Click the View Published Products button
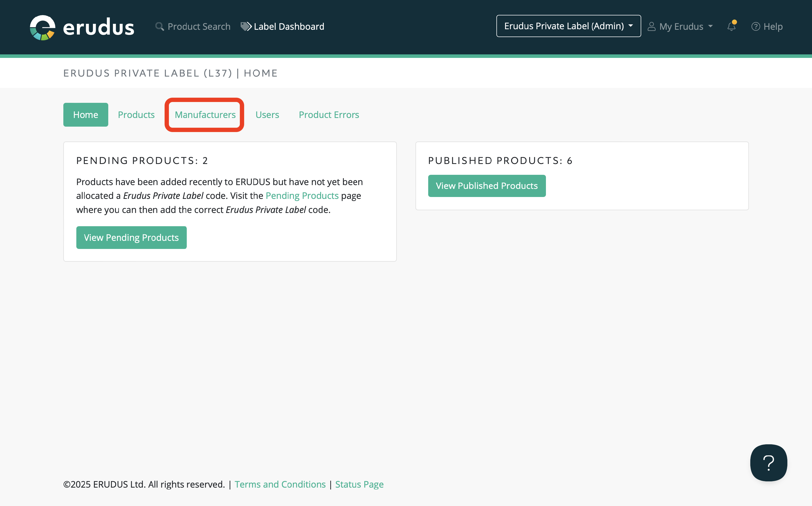Screen dimensions: 812x506 click(487, 186)
